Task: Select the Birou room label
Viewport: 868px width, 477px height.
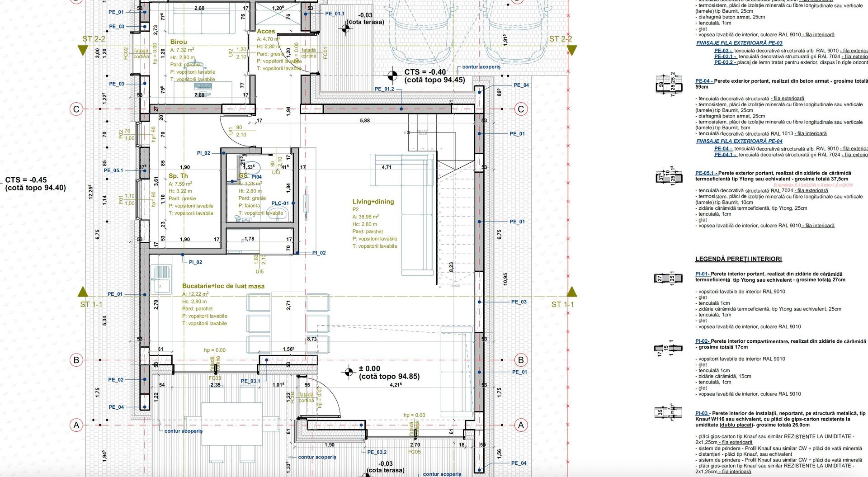Action: [179, 42]
